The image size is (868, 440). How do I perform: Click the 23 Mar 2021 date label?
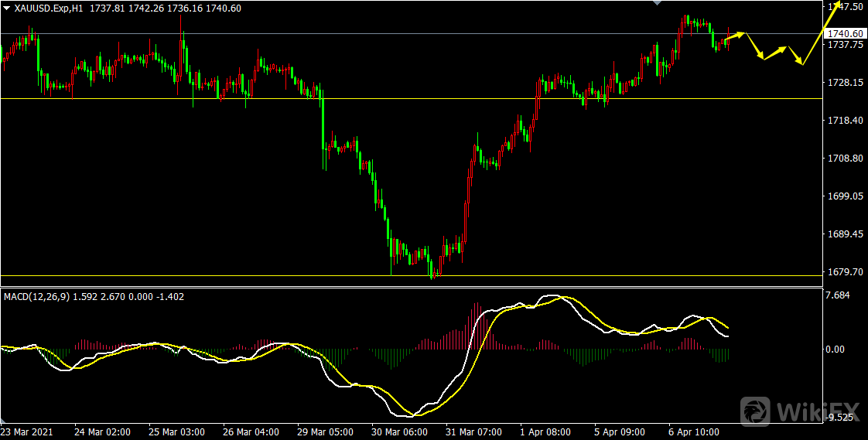tap(28, 431)
